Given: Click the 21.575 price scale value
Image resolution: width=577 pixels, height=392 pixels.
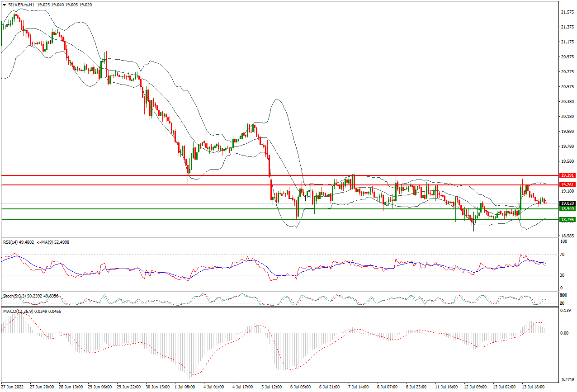Looking at the screenshot, I should [x=567, y=12].
